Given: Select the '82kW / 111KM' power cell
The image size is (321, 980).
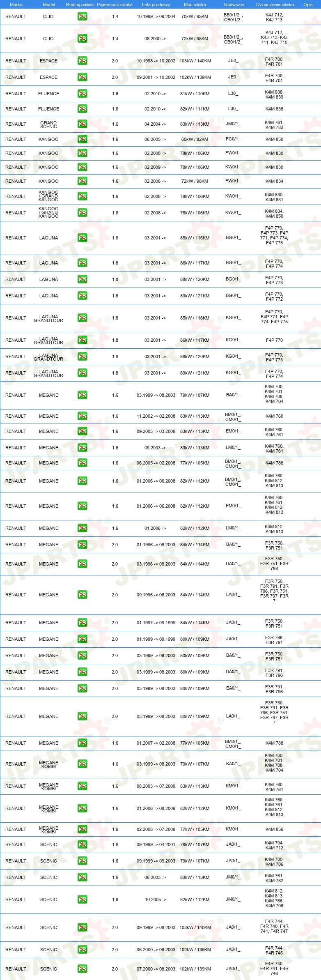Looking at the screenshot, I should coord(195,109).
